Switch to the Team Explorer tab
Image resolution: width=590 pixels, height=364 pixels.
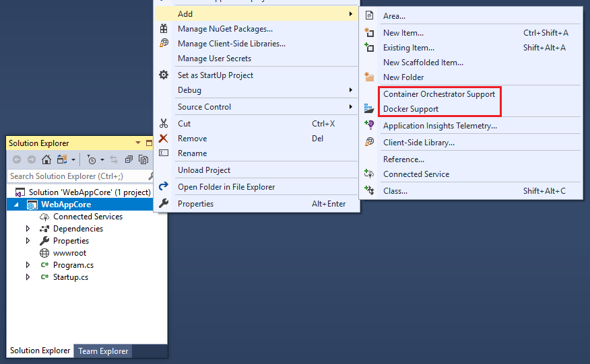pyautogui.click(x=102, y=351)
